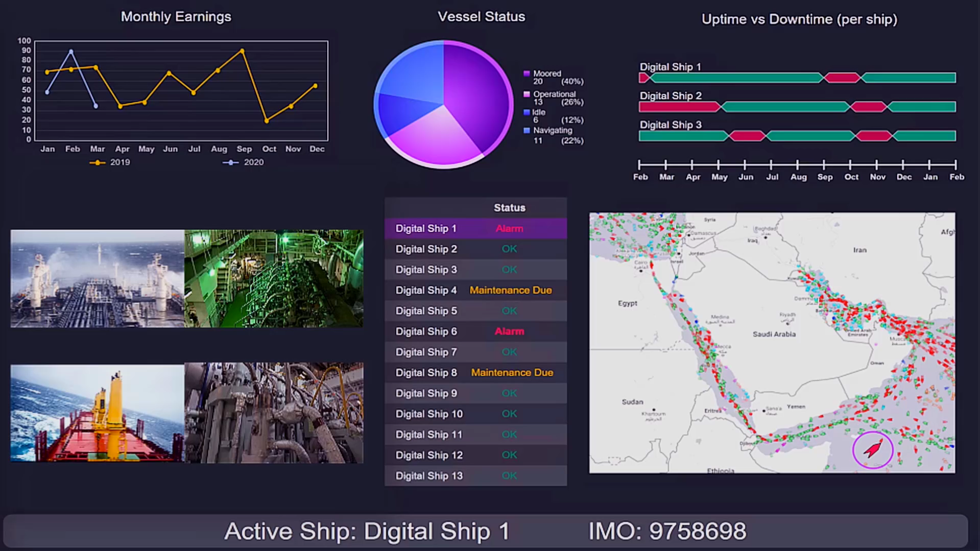
Task: Click the Iran label on map
Action: [x=859, y=250]
